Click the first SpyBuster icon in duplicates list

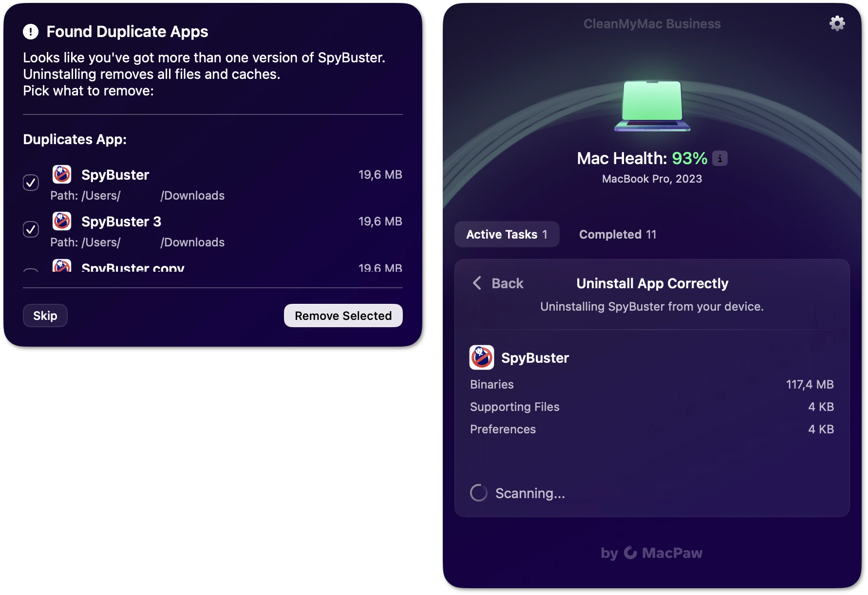click(62, 174)
